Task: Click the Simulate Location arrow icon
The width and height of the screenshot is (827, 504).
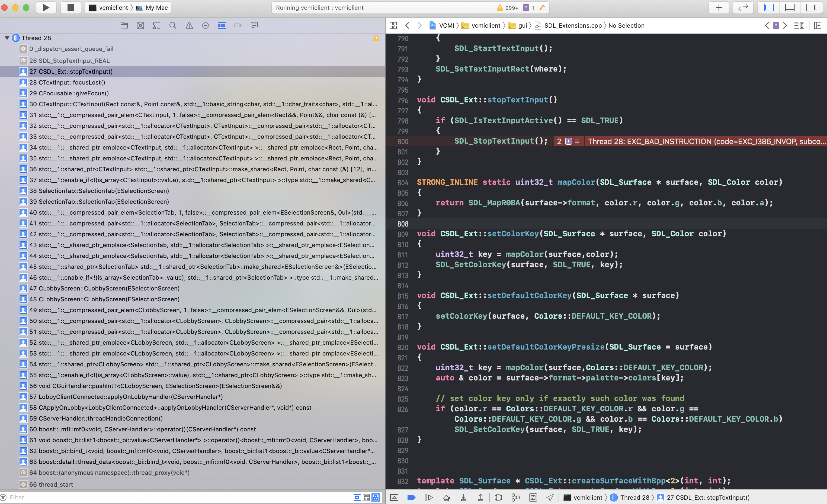Action: (550, 497)
